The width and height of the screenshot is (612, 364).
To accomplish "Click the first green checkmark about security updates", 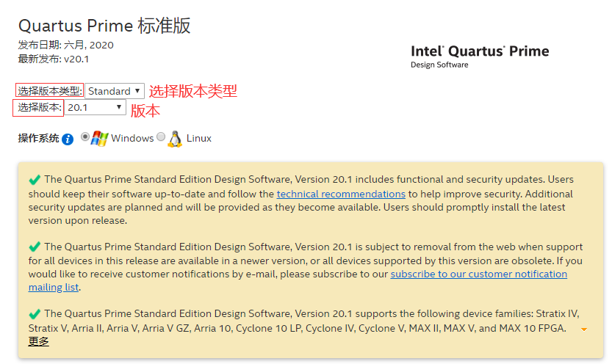I will pyautogui.click(x=35, y=180).
